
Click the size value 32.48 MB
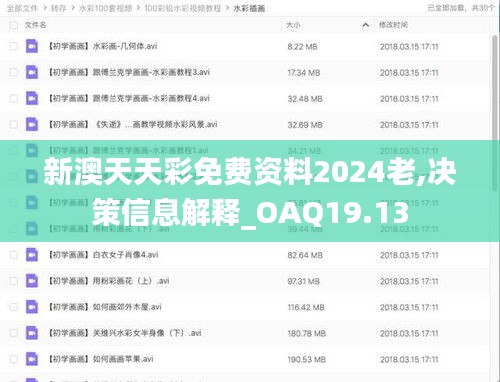[305, 99]
